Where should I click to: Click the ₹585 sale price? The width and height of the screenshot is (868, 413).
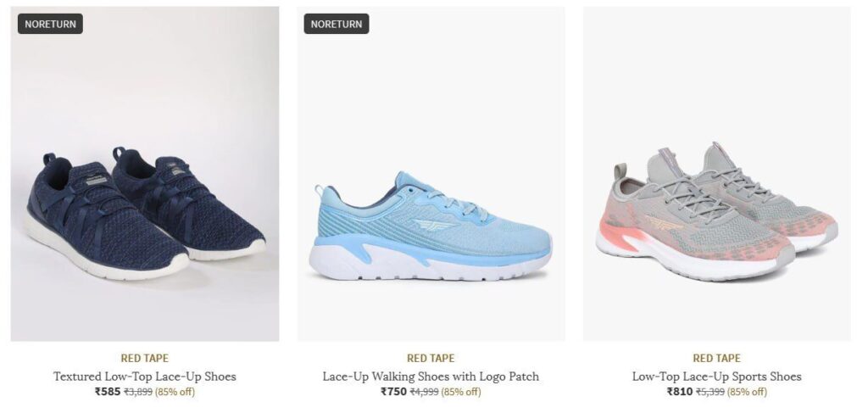click(108, 392)
